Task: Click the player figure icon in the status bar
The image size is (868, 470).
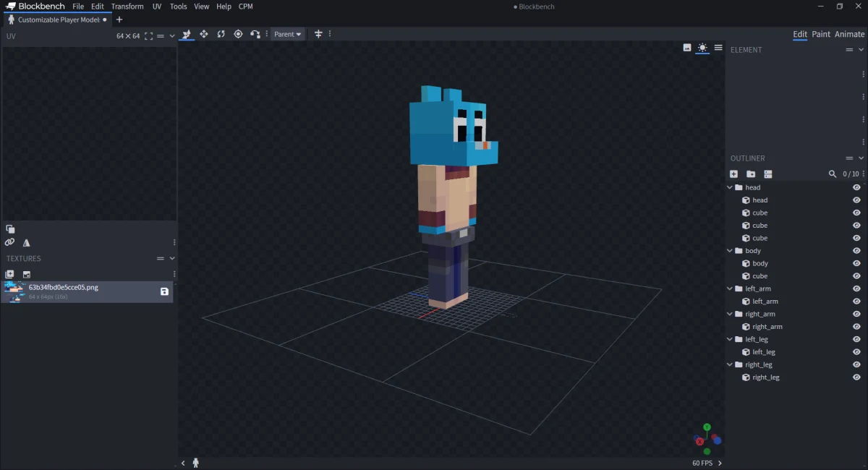Action: point(195,463)
